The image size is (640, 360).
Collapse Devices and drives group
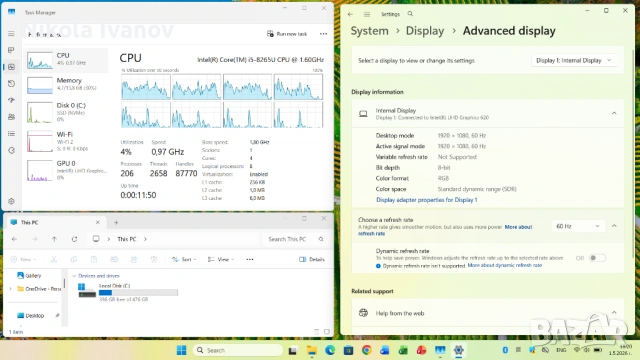click(x=74, y=276)
